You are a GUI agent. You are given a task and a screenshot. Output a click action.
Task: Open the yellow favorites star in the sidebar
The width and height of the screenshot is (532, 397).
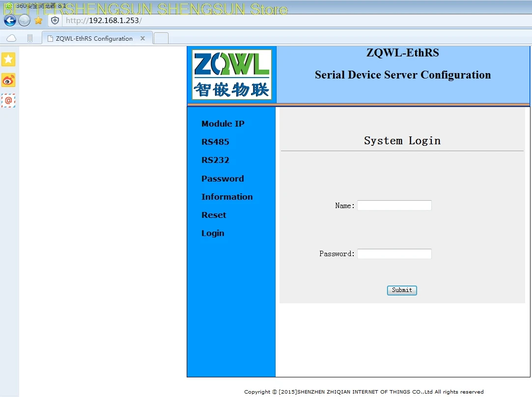point(8,59)
